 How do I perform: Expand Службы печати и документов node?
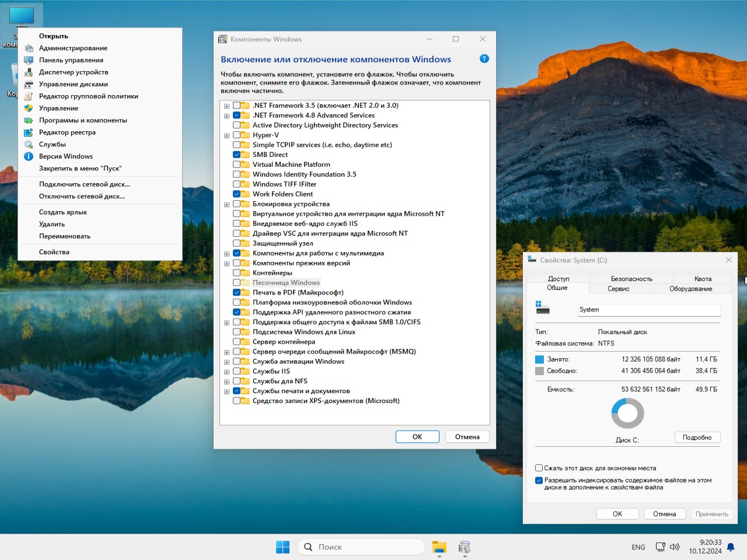[226, 391]
